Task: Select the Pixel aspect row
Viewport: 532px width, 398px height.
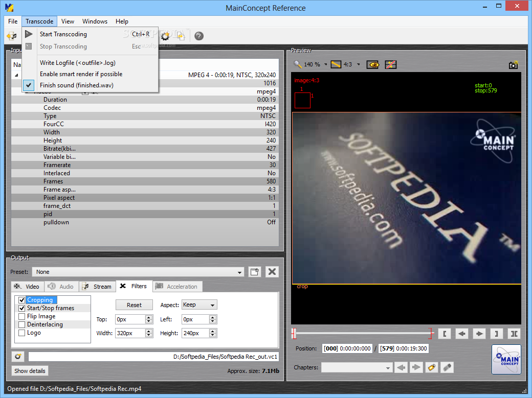Action: (x=145, y=198)
